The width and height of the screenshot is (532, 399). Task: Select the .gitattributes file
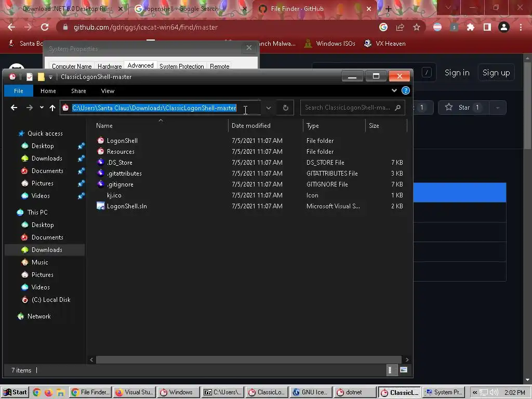124,174
